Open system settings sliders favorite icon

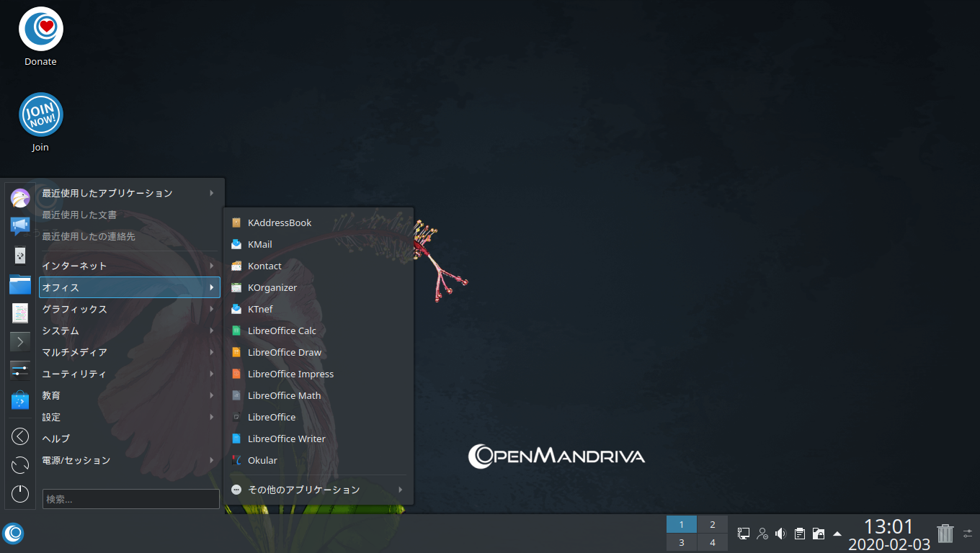(20, 370)
